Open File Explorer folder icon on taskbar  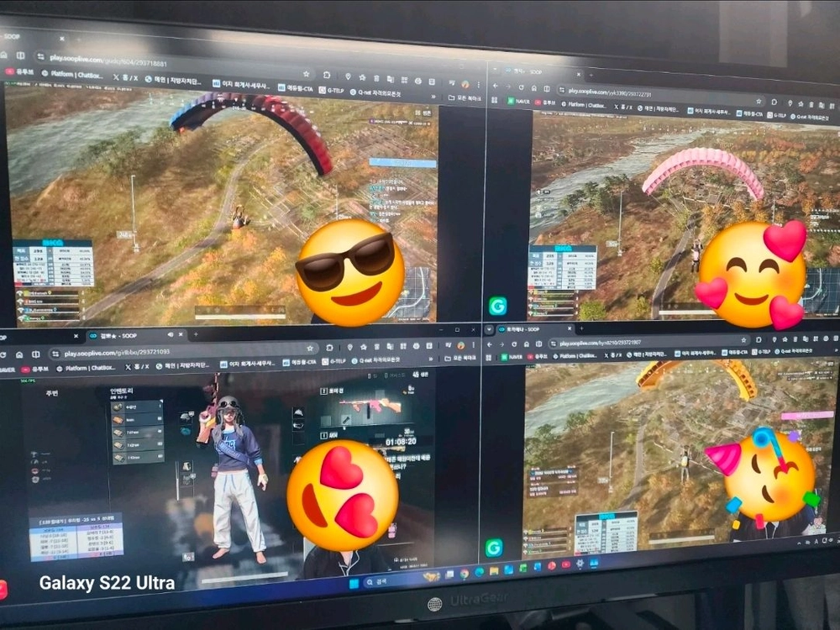493,571
